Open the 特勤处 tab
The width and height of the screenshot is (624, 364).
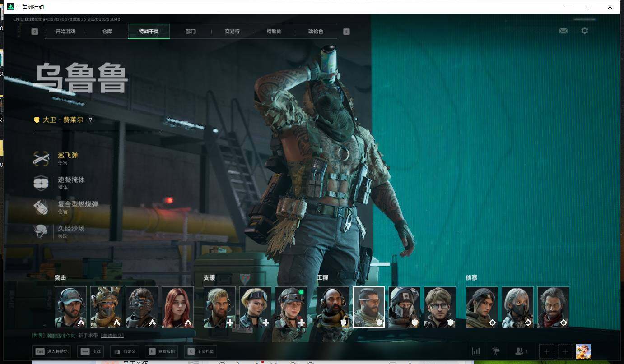[274, 32]
